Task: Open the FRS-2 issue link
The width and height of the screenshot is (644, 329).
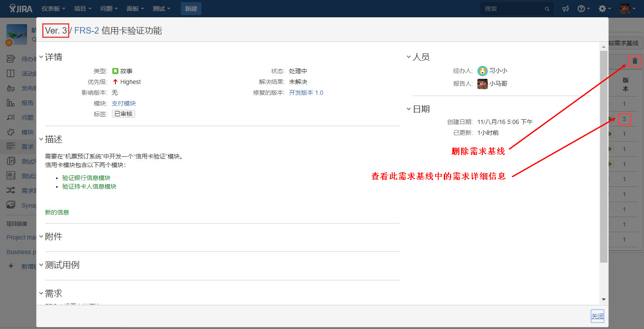Action: pyautogui.click(x=87, y=31)
